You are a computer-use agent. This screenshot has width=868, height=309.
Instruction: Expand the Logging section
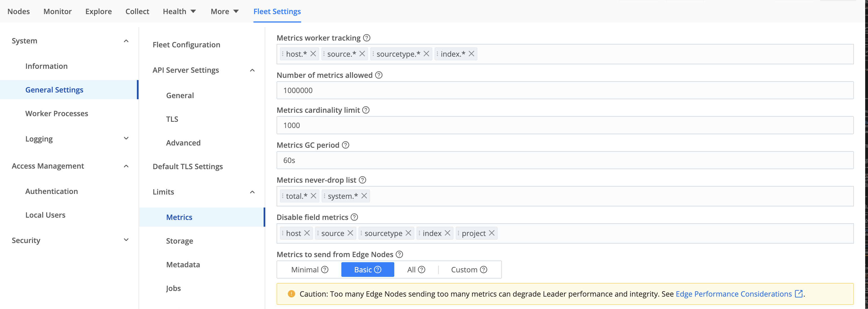coord(126,138)
